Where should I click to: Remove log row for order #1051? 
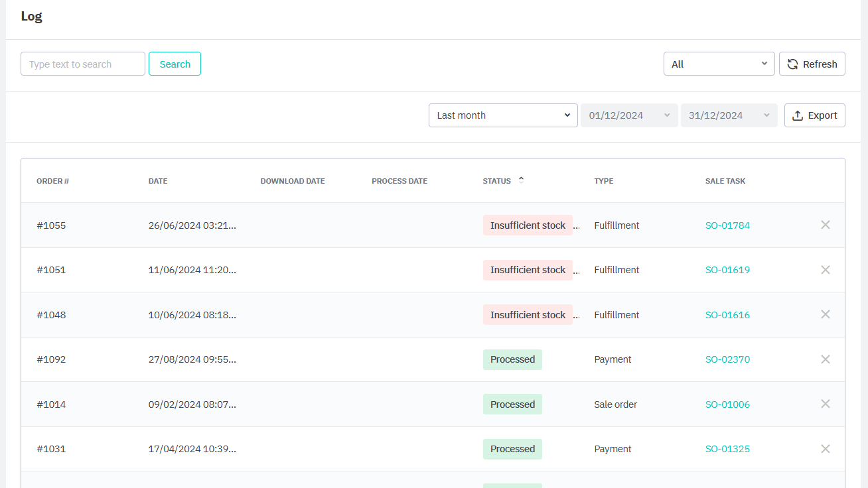826,270
